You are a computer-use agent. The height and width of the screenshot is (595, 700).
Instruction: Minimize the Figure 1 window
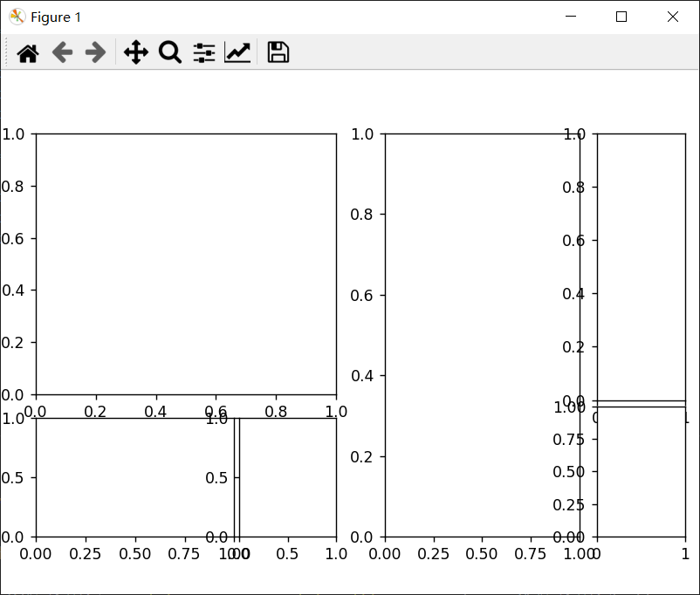tap(571, 17)
